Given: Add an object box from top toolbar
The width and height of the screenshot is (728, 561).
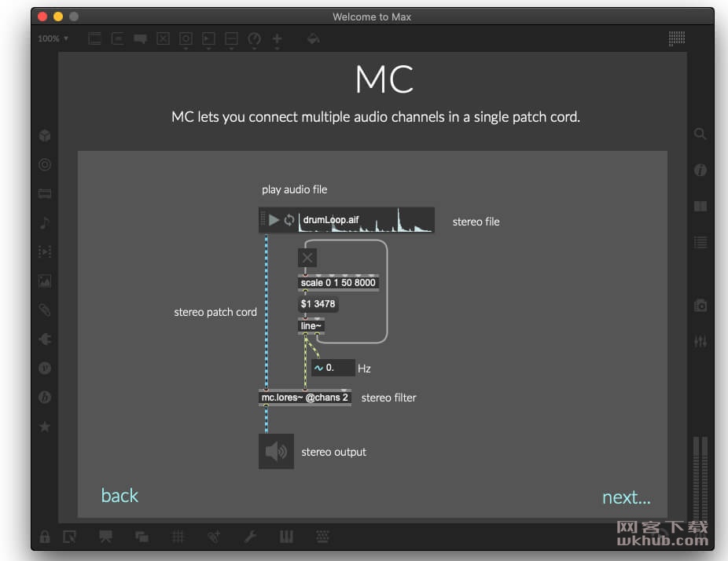Looking at the screenshot, I should [94, 38].
